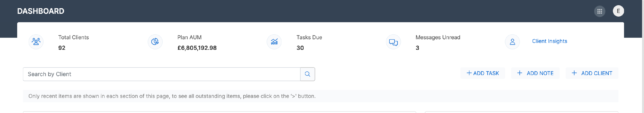The height and width of the screenshot is (113, 644).
Task: Open the user avatar labeled E
Action: [x=618, y=11]
